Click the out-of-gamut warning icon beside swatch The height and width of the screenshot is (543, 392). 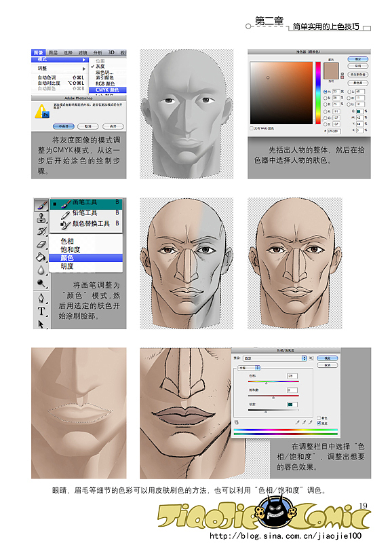tap(342, 73)
